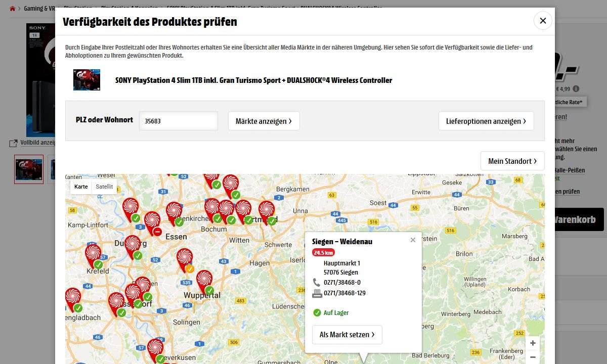
Task: Click the text 57076 Siegen
Action: [341, 272]
